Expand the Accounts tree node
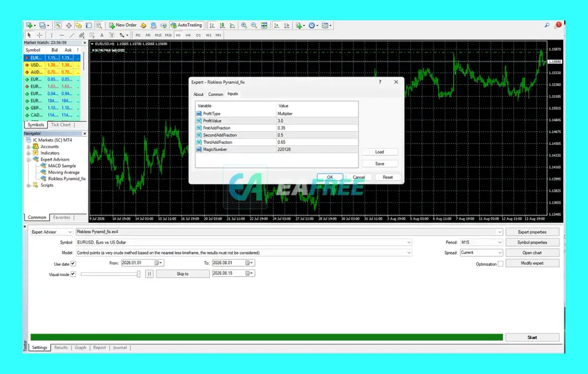The image size is (588, 374). coord(29,146)
